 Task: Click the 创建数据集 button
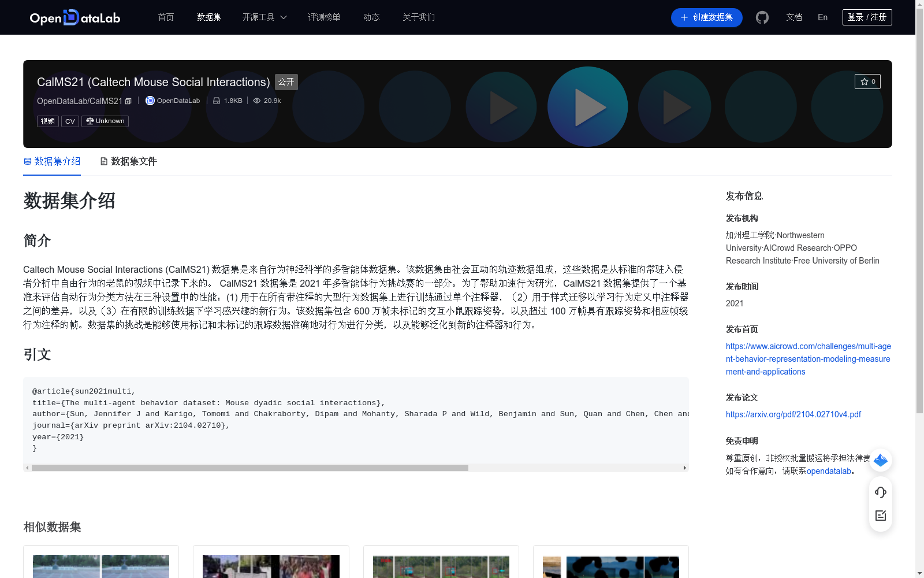click(706, 17)
